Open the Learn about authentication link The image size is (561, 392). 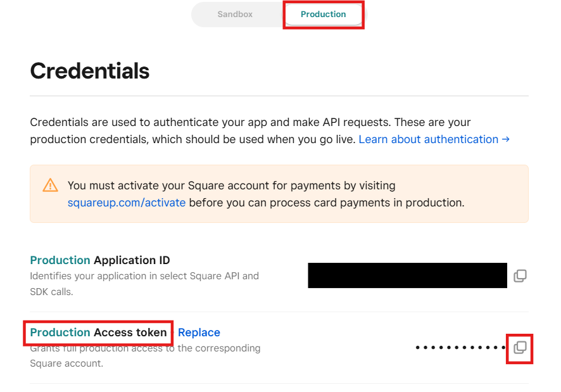point(429,139)
